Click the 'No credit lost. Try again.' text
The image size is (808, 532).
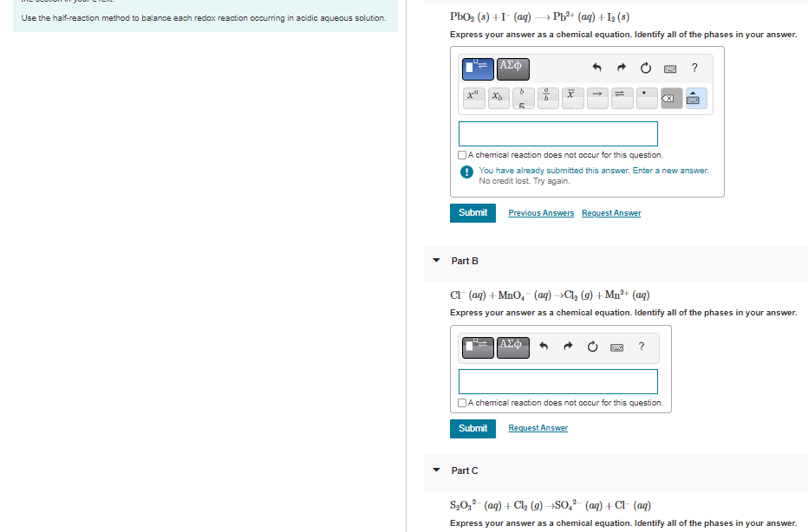(524, 181)
